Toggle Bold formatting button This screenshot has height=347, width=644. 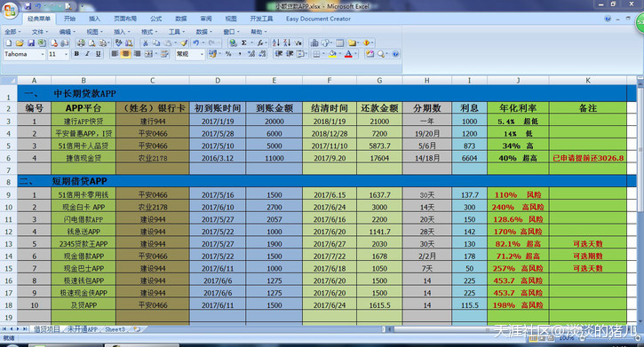point(76,54)
